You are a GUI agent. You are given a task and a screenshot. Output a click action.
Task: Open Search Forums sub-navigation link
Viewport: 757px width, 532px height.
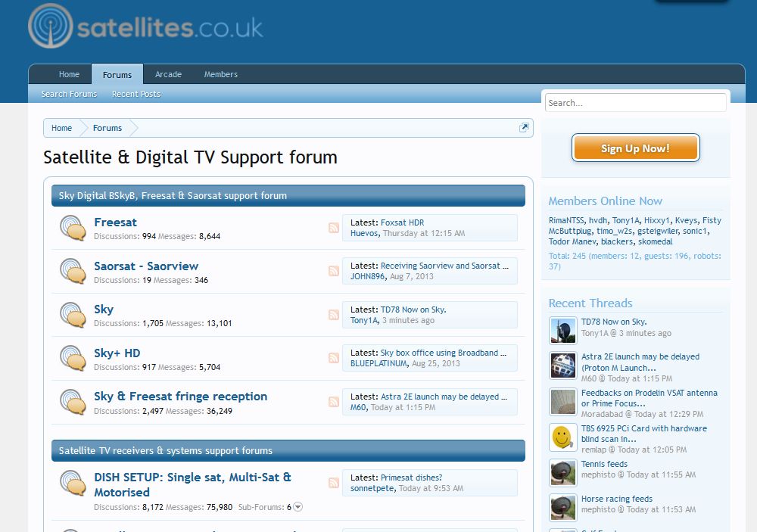pos(69,94)
